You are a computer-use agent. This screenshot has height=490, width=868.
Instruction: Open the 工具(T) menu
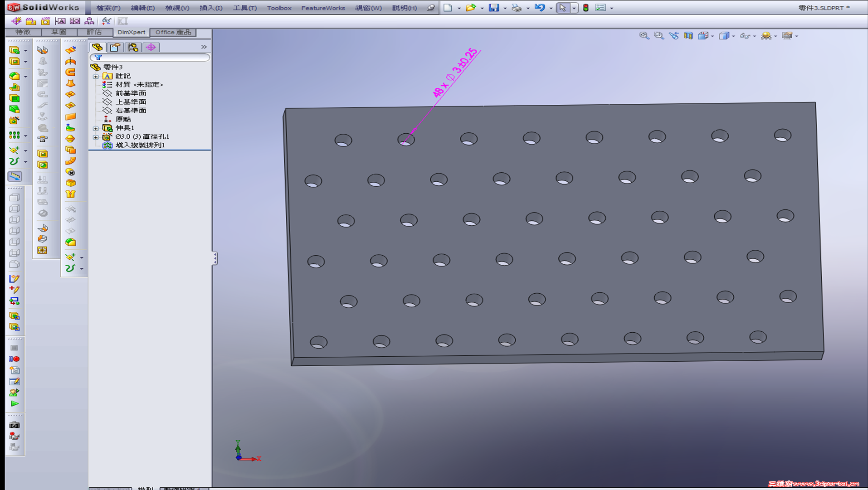tap(245, 8)
